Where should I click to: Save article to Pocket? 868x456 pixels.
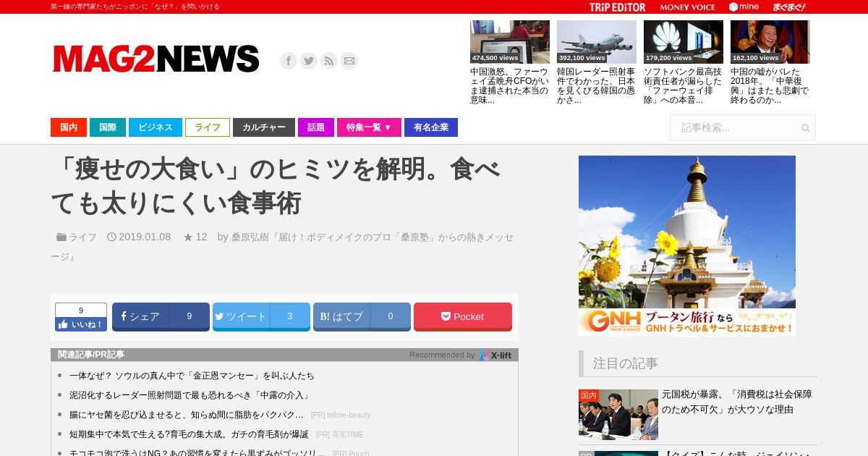click(463, 316)
